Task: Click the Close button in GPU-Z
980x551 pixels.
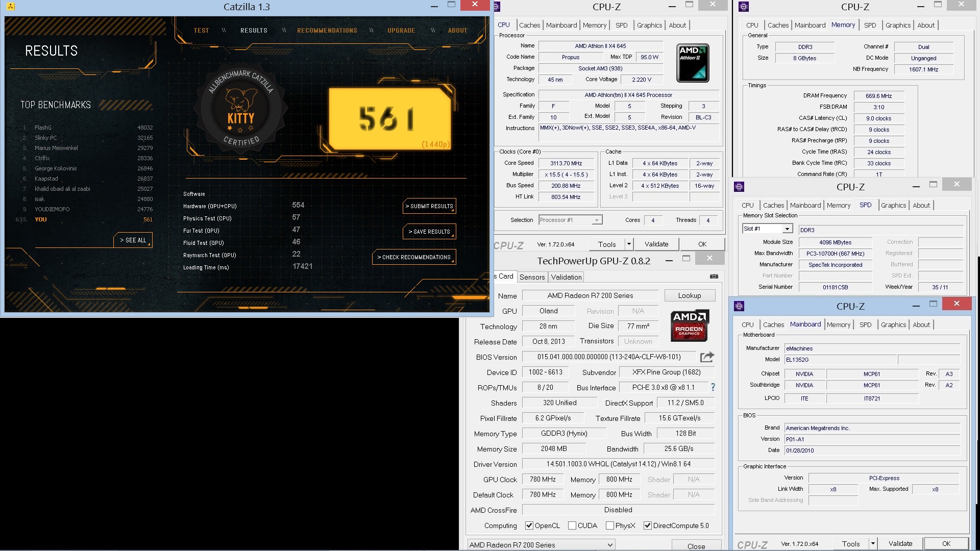Action: click(696, 546)
